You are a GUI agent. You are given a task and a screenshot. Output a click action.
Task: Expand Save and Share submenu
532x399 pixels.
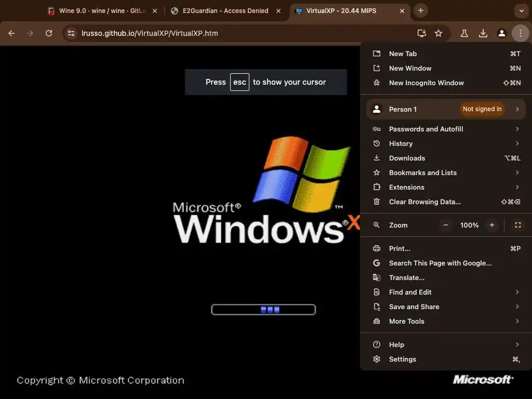446,307
